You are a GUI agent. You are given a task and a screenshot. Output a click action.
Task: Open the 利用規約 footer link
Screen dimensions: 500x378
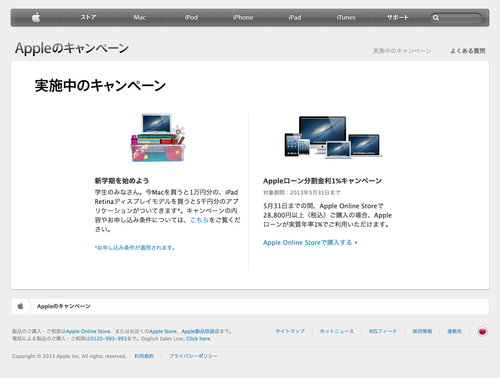click(x=144, y=356)
